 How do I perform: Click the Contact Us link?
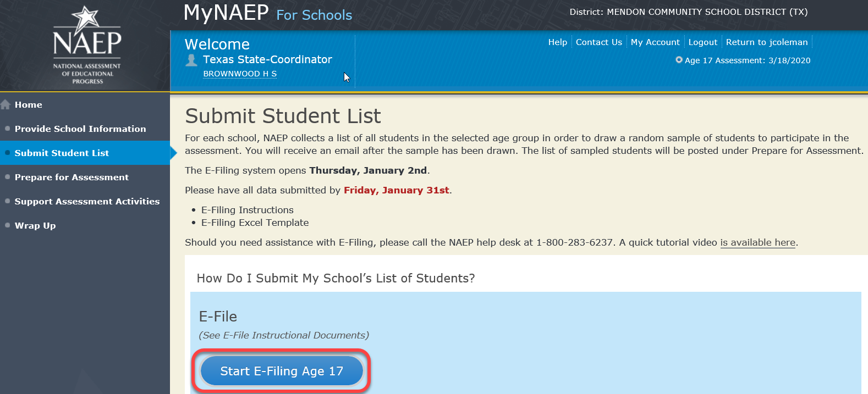coord(598,42)
